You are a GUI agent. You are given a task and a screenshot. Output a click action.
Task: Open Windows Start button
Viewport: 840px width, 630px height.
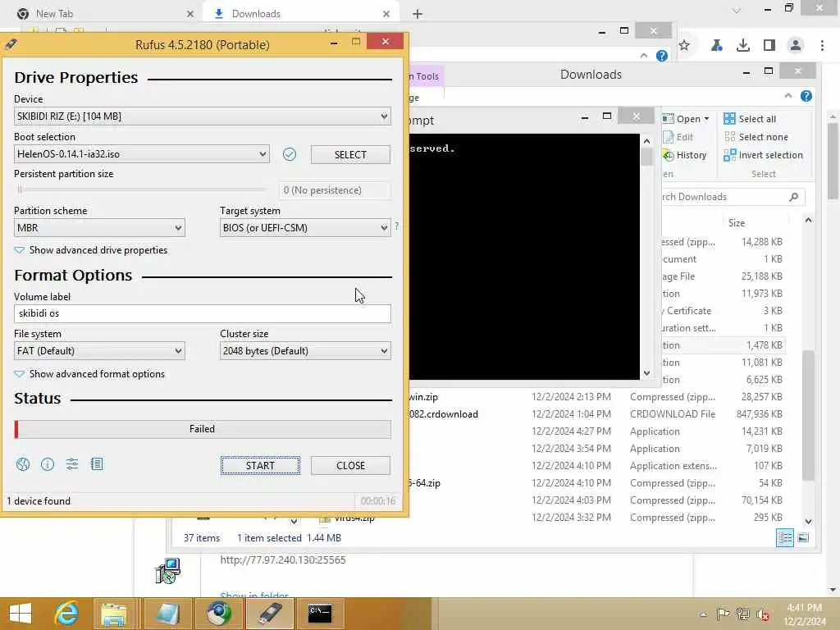point(21,614)
